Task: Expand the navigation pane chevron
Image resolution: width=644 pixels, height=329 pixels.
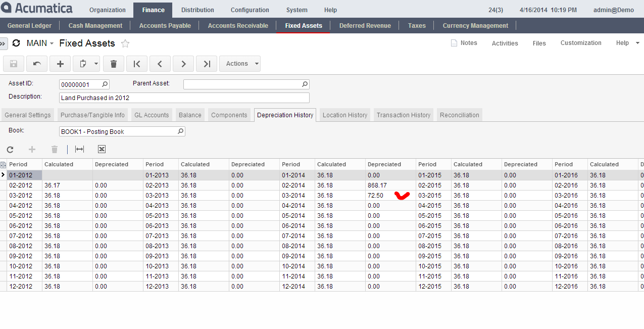Action: point(3,44)
